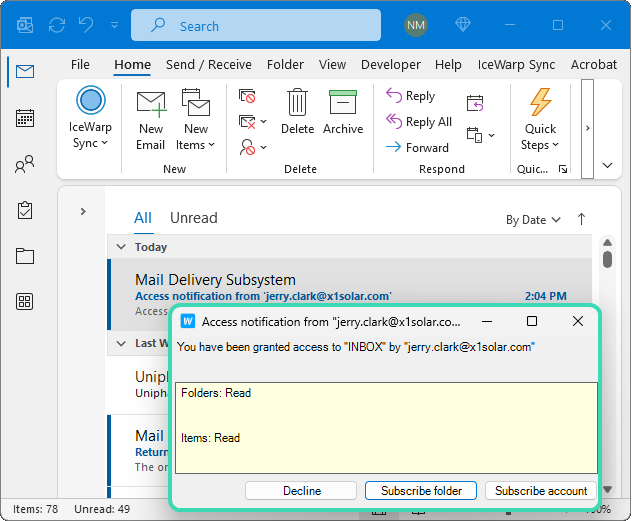The image size is (632, 521).
Task: Open the Folder ribbon tab
Action: (285, 64)
